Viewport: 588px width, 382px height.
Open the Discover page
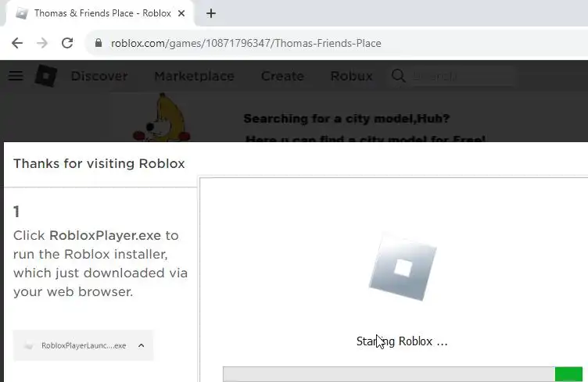(99, 76)
